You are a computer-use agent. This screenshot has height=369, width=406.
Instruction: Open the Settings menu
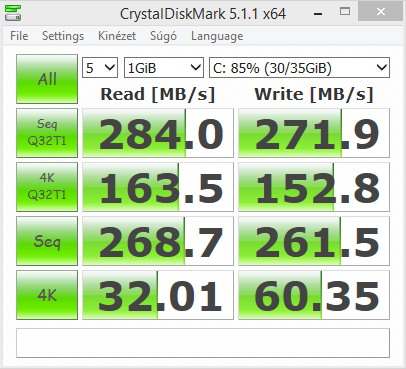(63, 36)
